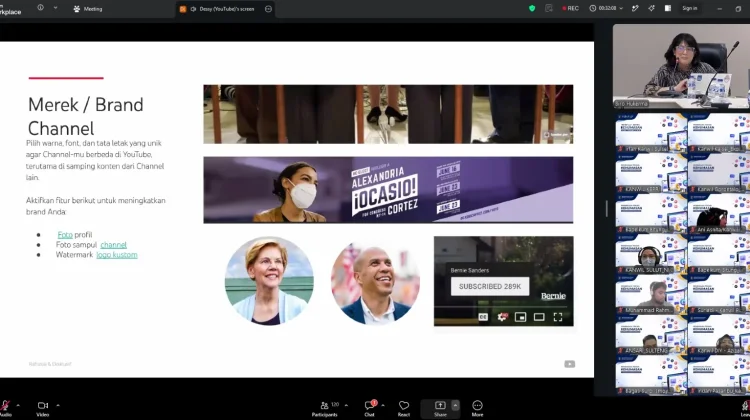The image size is (750, 420).
Task: Select the Muhammad Rahm participant tile
Action: [x=651, y=294]
